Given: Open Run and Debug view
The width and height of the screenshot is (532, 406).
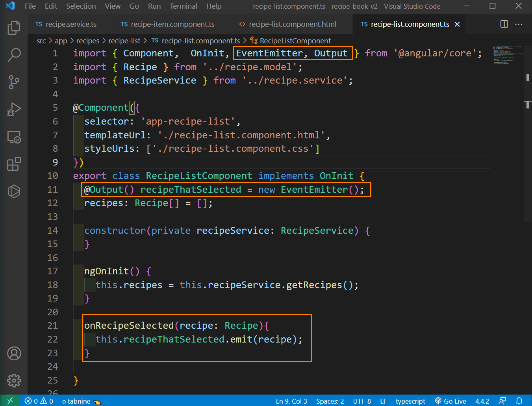Looking at the screenshot, I should pos(14,110).
